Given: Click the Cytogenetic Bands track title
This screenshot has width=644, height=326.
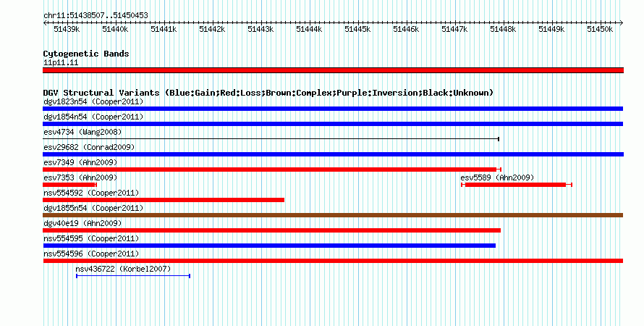Looking at the screenshot, I should point(86,54).
